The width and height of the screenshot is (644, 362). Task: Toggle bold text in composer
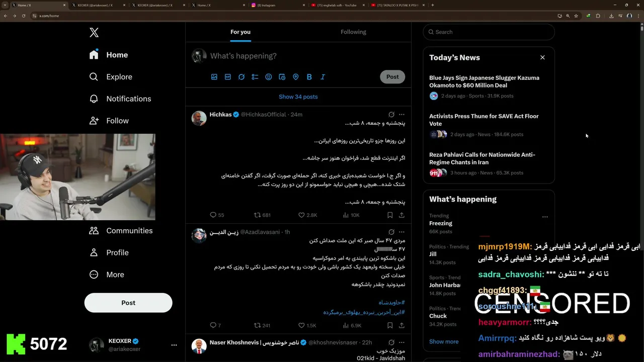(309, 77)
